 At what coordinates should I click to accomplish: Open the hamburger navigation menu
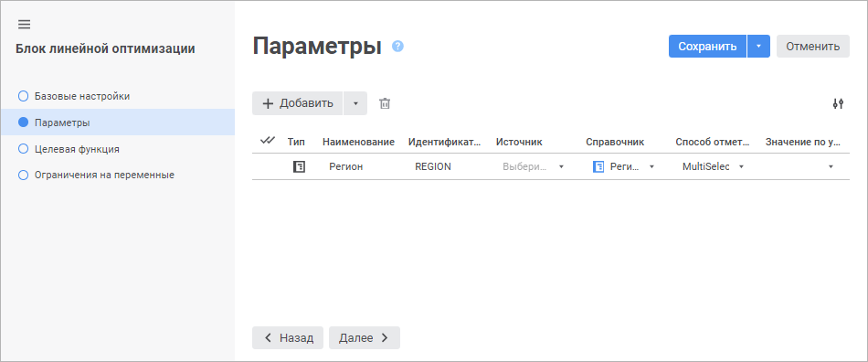point(24,25)
